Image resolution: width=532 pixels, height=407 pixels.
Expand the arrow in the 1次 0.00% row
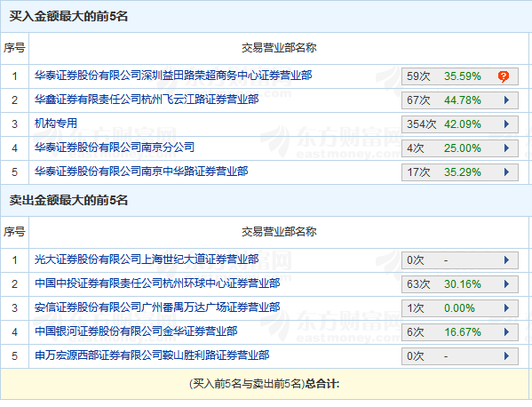coord(506,308)
